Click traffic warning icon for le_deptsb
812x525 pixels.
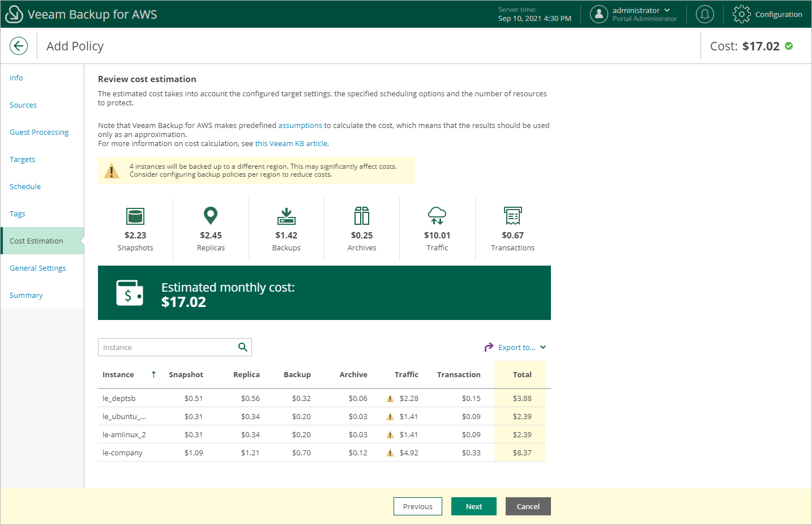tap(390, 399)
